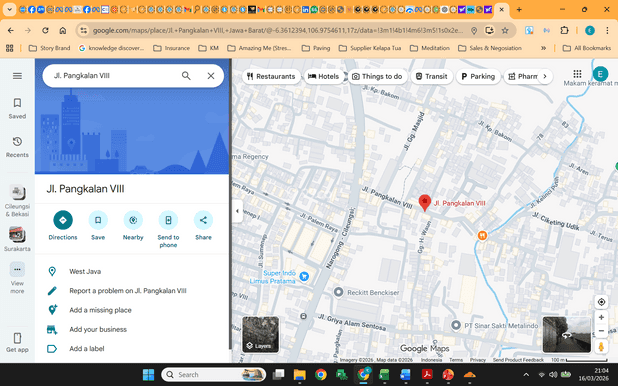Screen dimensions: 618x386
Task: Reload the page
Action: click(x=45, y=30)
